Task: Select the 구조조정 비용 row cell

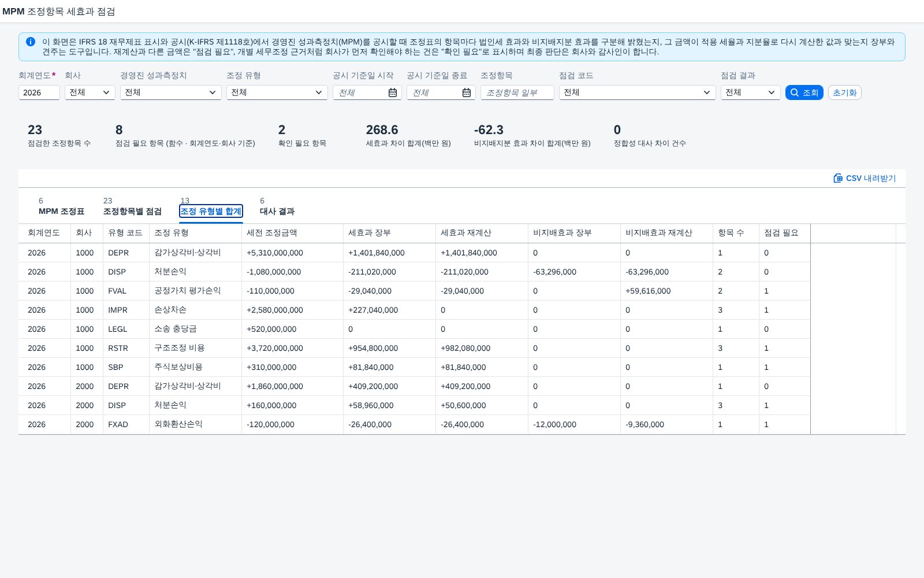Action: tap(195, 348)
